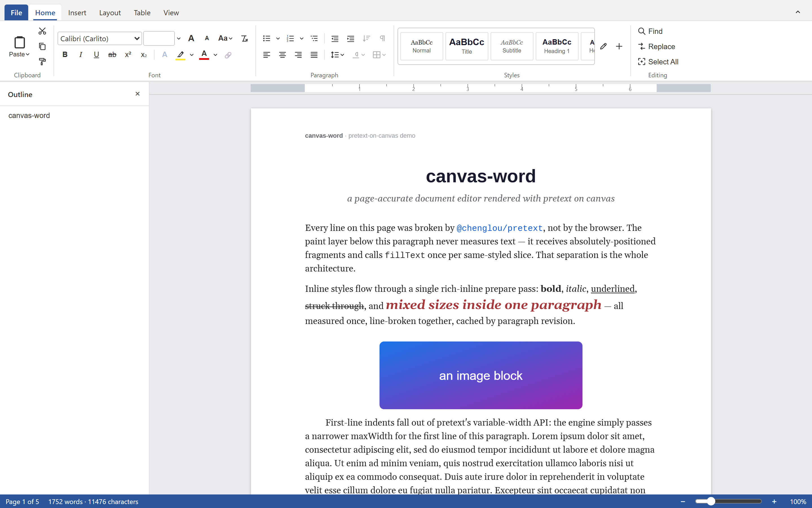Toggle italic formatting
The image size is (812, 508).
point(81,54)
